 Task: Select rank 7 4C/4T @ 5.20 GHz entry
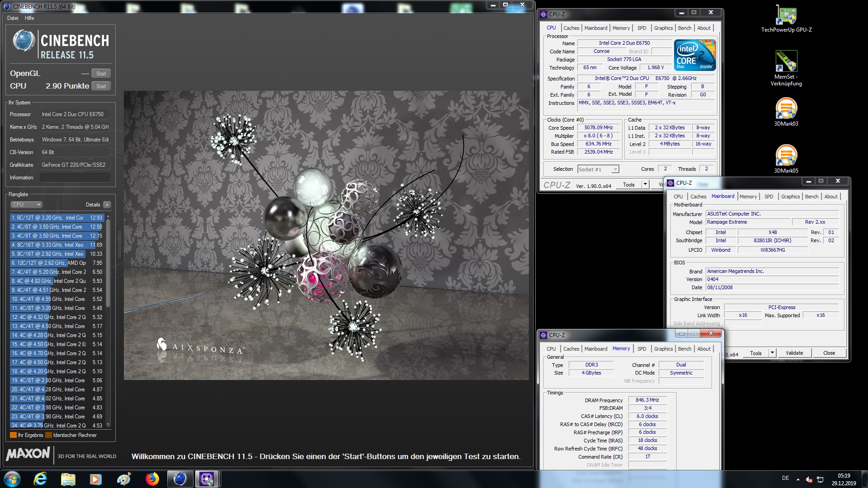click(57, 272)
